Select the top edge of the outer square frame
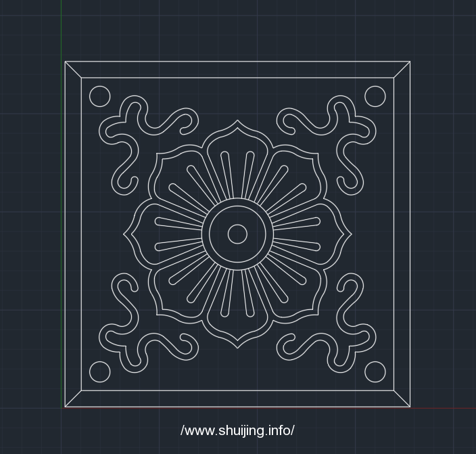 click(x=237, y=62)
